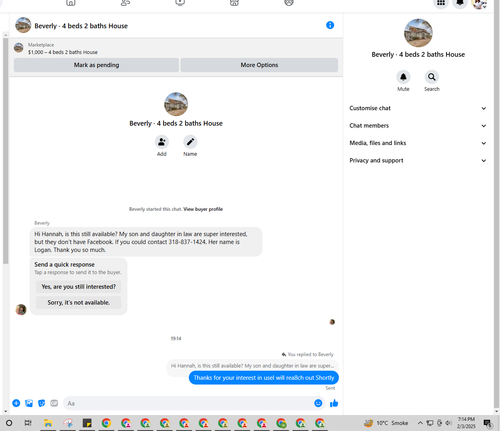The image size is (500, 431).
Task: Open account profile picture menu
Action: click(x=479, y=3)
